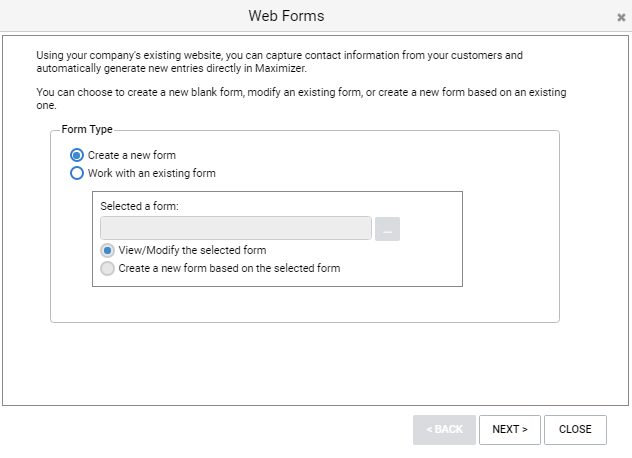Click the 'Selected a form:' label
Viewport: 632px width, 458px height.
pyautogui.click(x=139, y=206)
